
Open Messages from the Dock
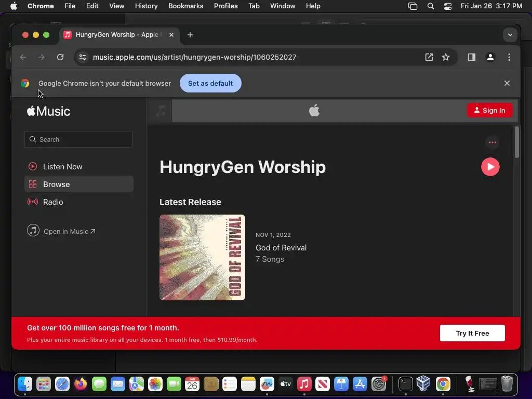click(99, 384)
